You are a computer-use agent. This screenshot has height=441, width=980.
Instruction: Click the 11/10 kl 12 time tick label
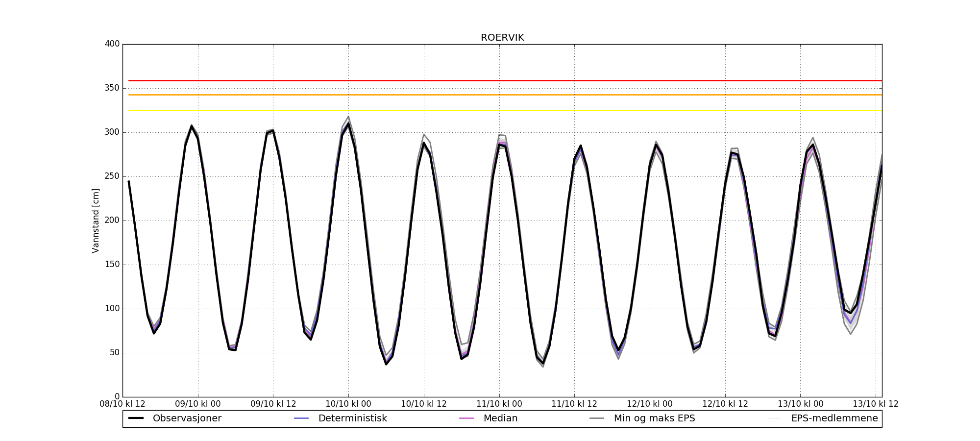pos(574,404)
